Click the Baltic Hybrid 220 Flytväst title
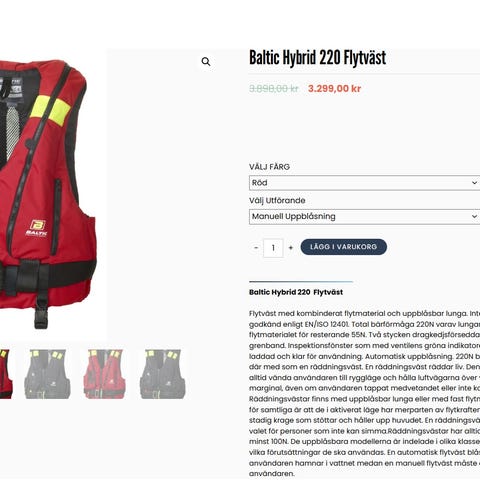This screenshot has width=480, height=480. point(318,58)
